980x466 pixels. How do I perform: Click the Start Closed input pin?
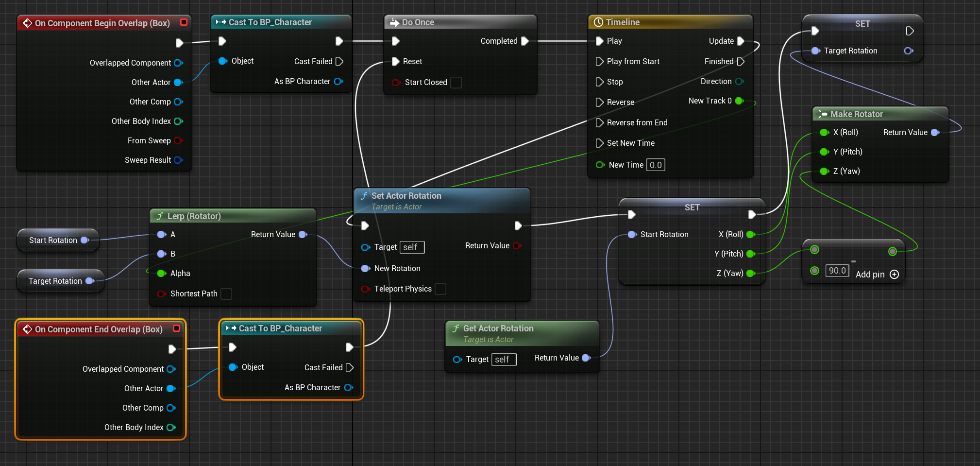click(396, 83)
